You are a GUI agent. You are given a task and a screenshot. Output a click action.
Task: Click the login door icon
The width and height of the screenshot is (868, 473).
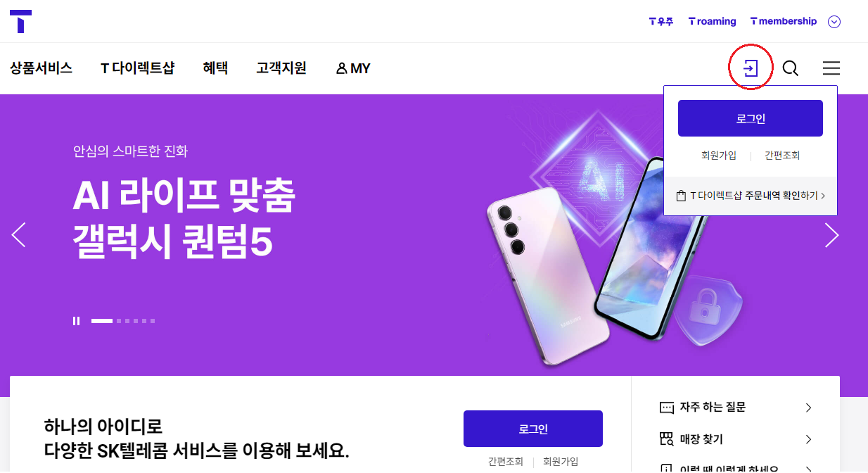[x=751, y=68]
